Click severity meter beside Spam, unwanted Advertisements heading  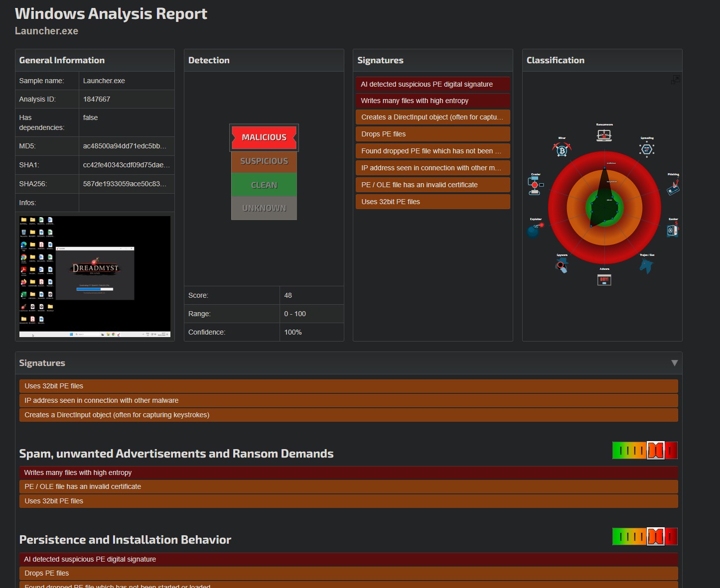coord(644,451)
